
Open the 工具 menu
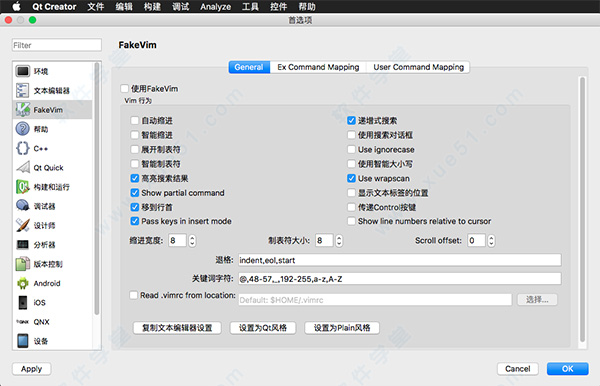250,7
